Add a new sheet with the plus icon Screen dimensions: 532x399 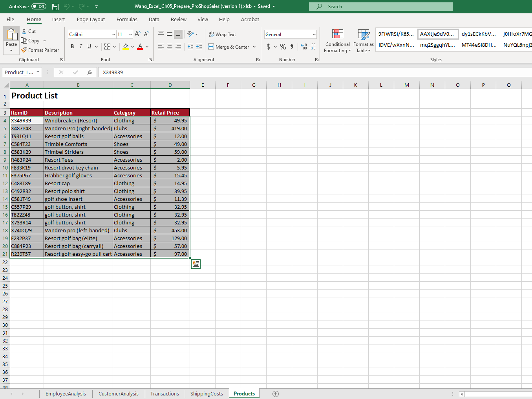276,394
